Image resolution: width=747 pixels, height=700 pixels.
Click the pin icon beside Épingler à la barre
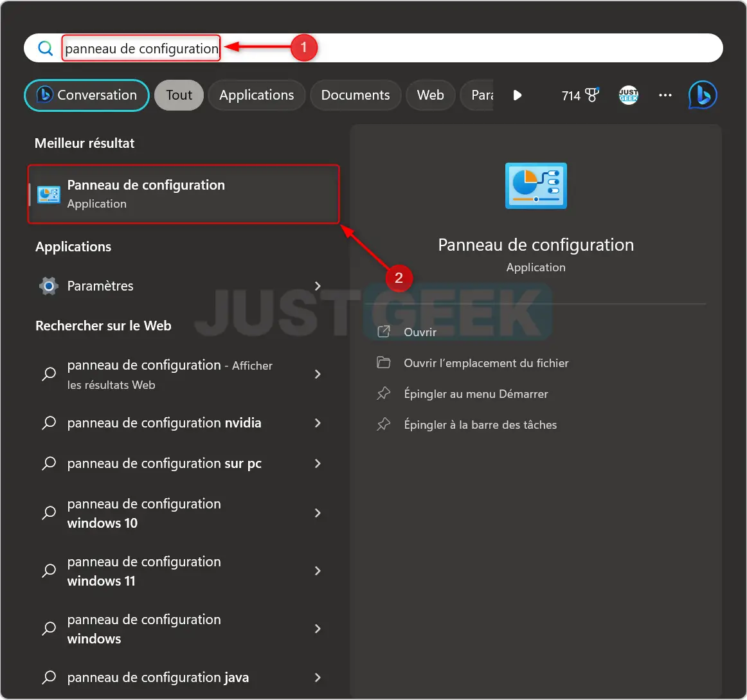tap(384, 425)
